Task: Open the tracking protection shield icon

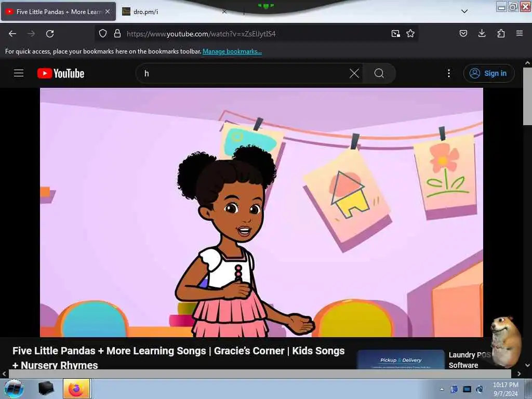Action: click(103, 34)
